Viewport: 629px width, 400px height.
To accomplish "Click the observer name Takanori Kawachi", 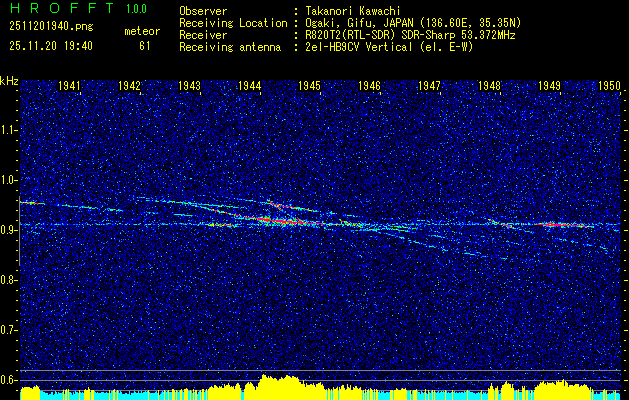I will (353, 11).
